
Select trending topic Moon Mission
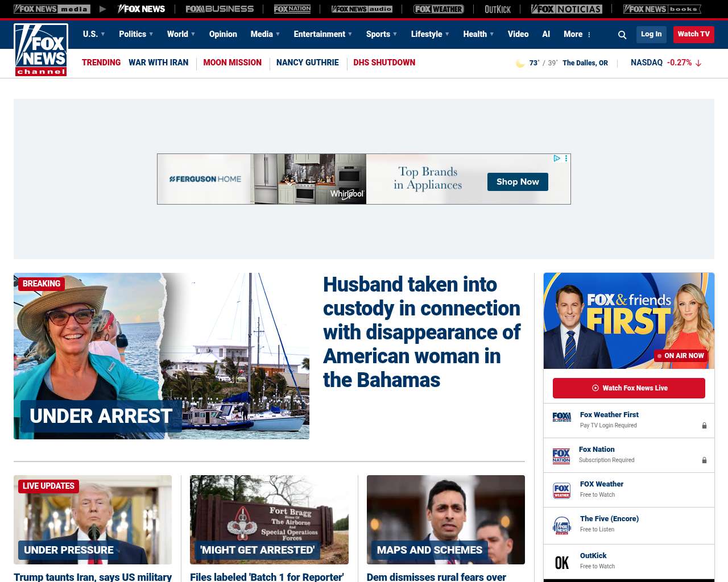(x=232, y=63)
